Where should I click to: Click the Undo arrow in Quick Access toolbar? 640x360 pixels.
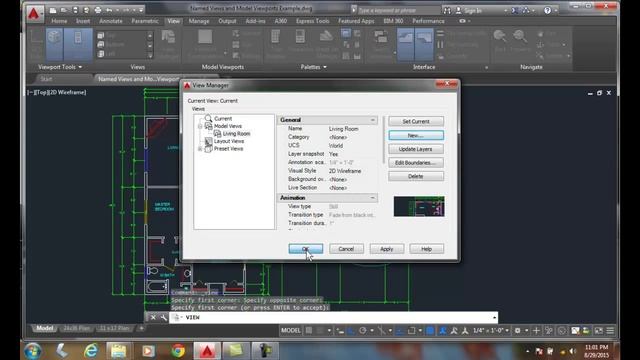109,10
